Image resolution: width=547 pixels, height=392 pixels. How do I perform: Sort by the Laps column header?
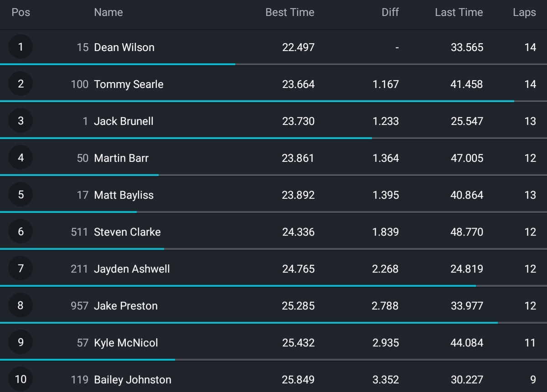point(524,12)
